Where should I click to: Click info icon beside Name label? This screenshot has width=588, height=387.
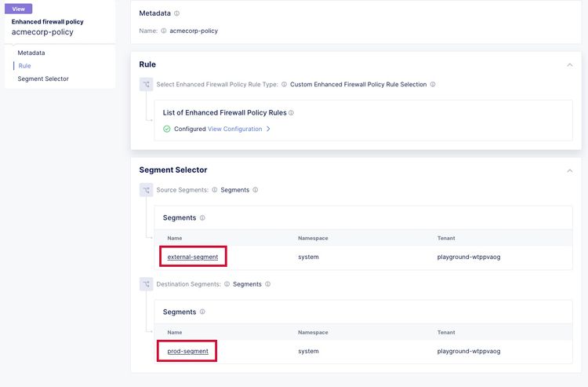point(163,31)
